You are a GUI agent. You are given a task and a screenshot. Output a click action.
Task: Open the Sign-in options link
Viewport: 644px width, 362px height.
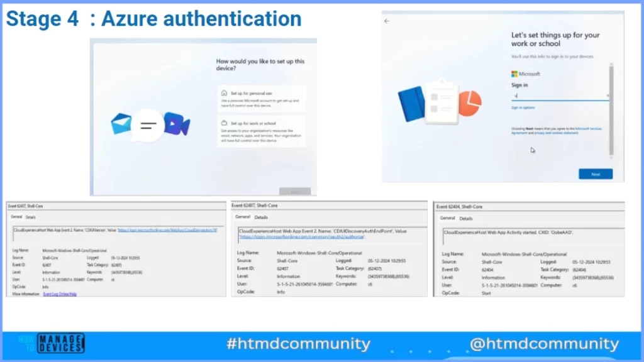[523, 107]
